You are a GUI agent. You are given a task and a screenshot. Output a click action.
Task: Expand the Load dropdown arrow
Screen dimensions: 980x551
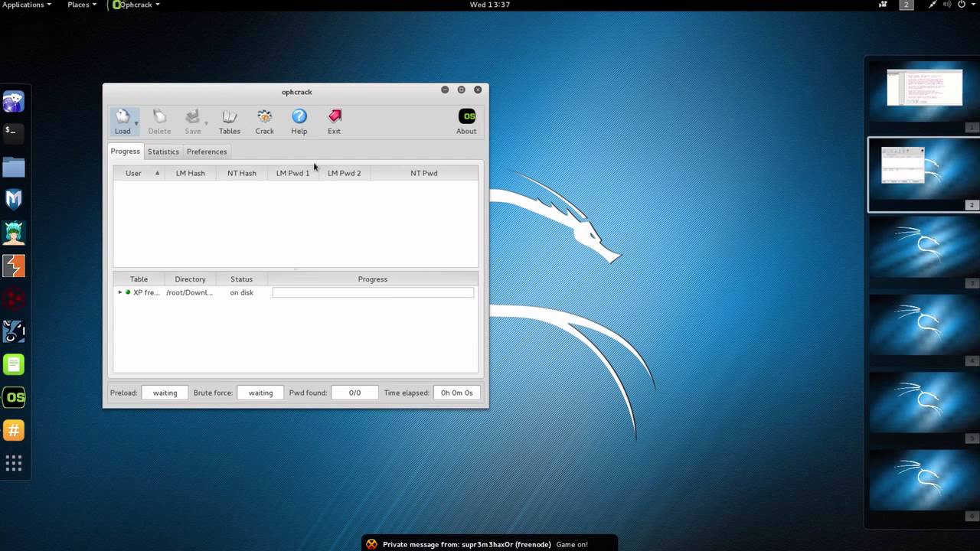[136, 123]
